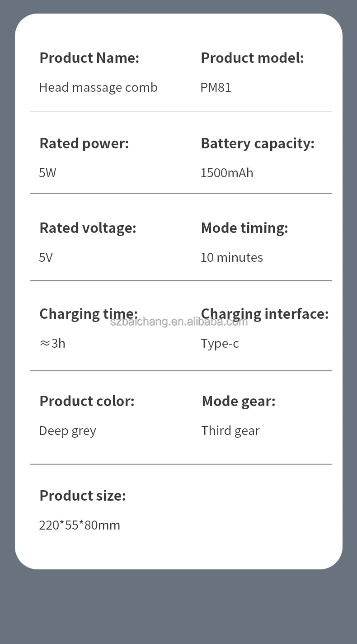
Task: Click the "Product color:" label
Action: point(87,401)
